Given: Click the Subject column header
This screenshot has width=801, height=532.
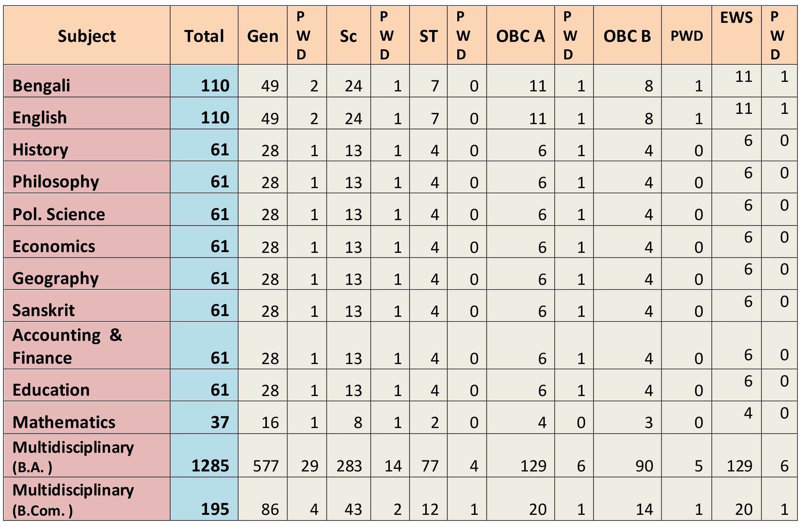Looking at the screenshot, I should pos(87,36).
